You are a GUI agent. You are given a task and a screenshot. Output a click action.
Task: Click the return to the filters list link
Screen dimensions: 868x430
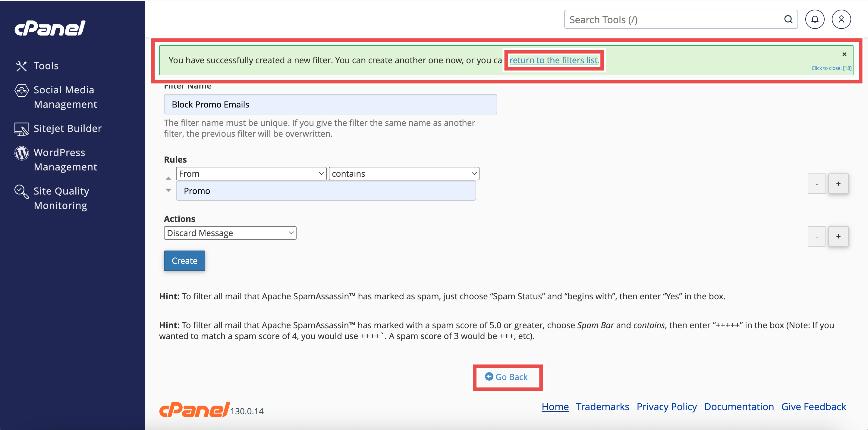pyautogui.click(x=553, y=60)
